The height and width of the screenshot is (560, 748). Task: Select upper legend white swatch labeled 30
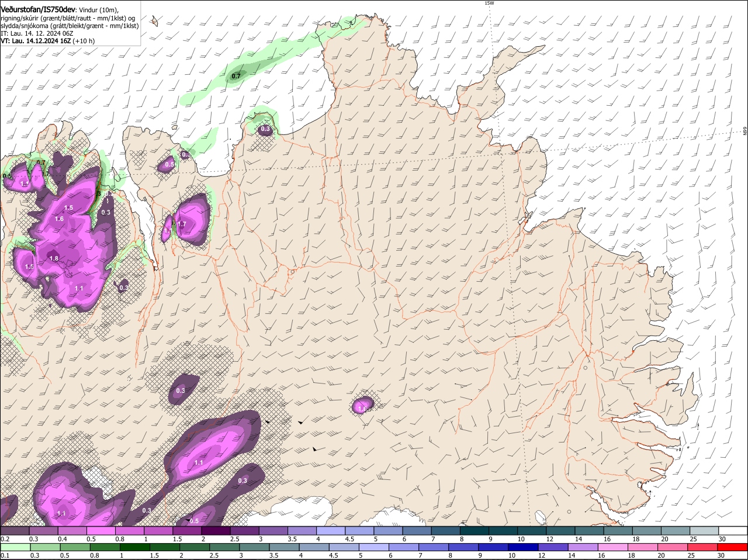pyautogui.click(x=733, y=530)
